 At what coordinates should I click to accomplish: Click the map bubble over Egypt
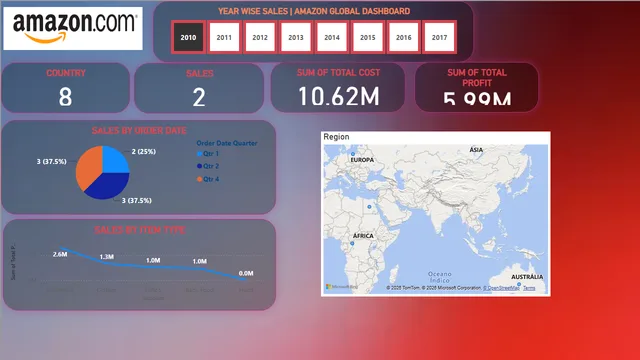coord(369,207)
